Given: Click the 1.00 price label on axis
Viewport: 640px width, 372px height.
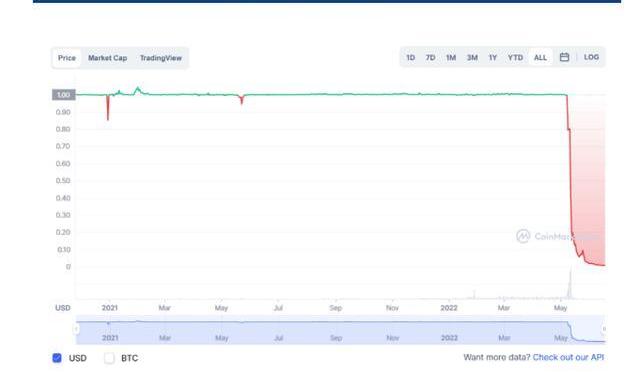Looking at the screenshot, I should pyautogui.click(x=64, y=95).
